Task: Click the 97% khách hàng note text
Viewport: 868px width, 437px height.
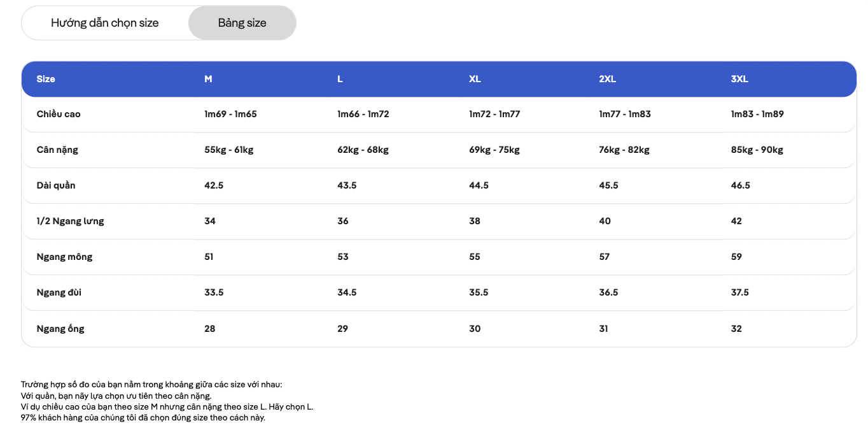Action: point(143,418)
